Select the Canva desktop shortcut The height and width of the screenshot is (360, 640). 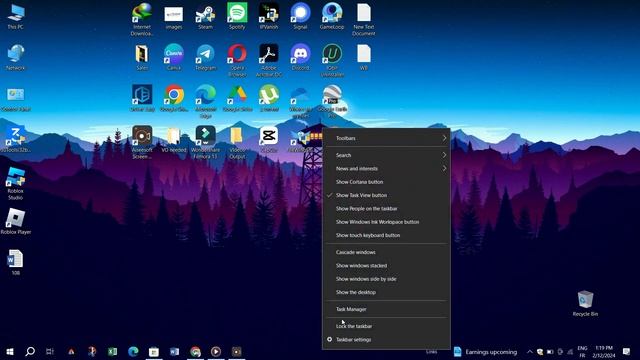click(173, 57)
